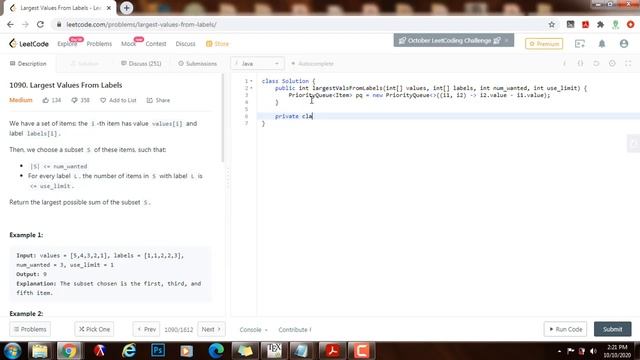The image size is (640, 360).
Task: Go to Next problem
Action: pos(211,329)
